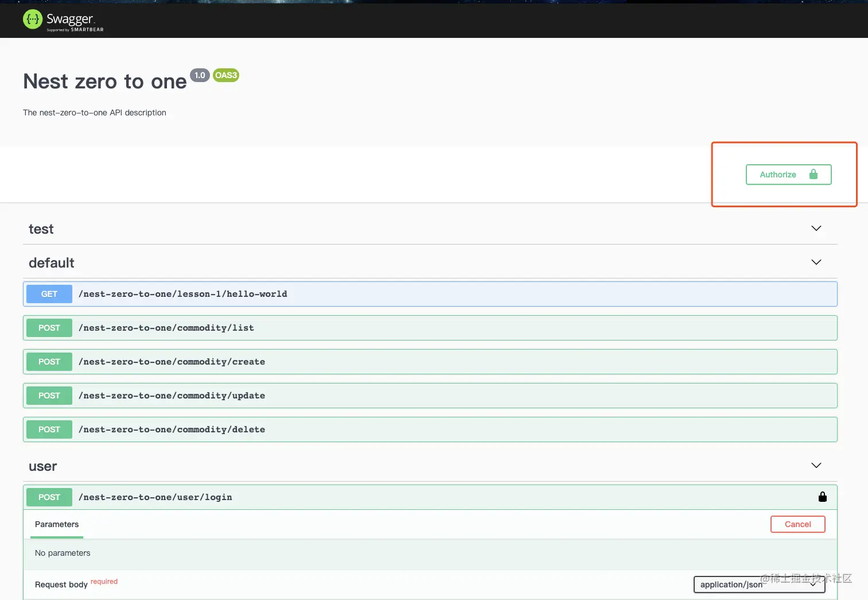
Task: Expand the lesson-1/hello-world GET endpoint
Action: pos(430,294)
